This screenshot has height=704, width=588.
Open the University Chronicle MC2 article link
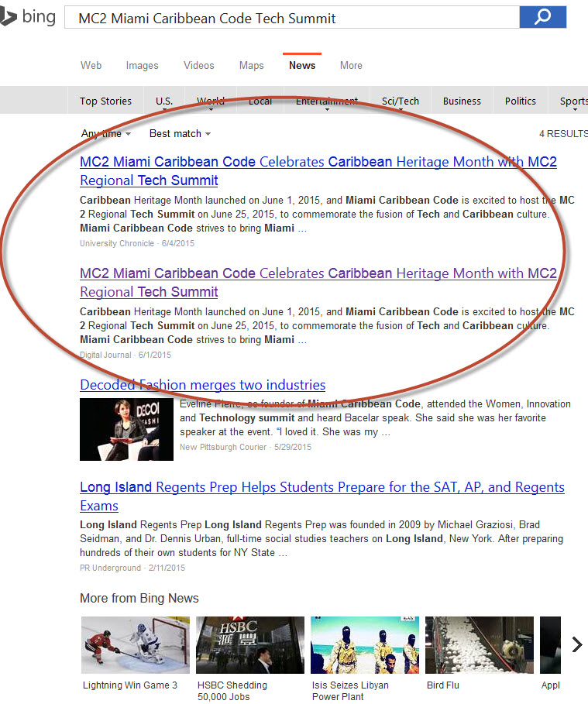[318, 170]
